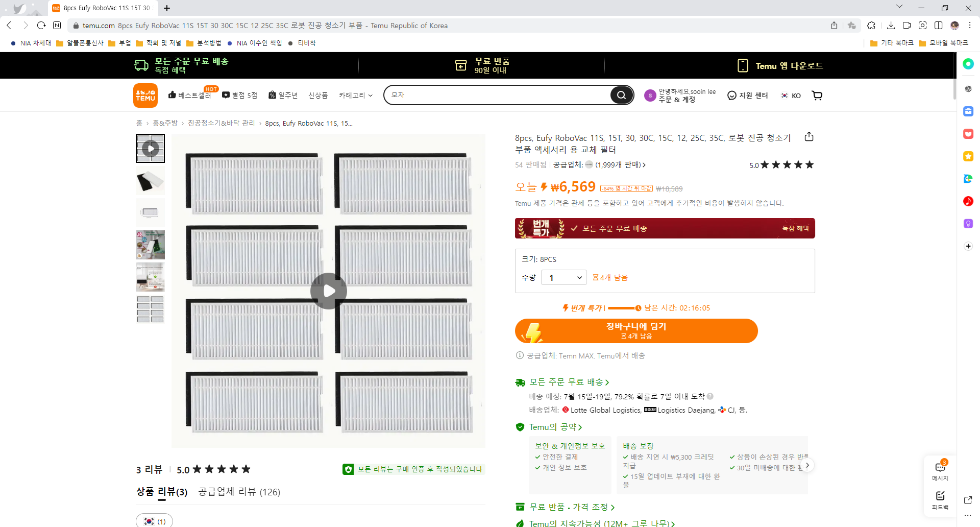Play the product video on main image

click(x=329, y=291)
